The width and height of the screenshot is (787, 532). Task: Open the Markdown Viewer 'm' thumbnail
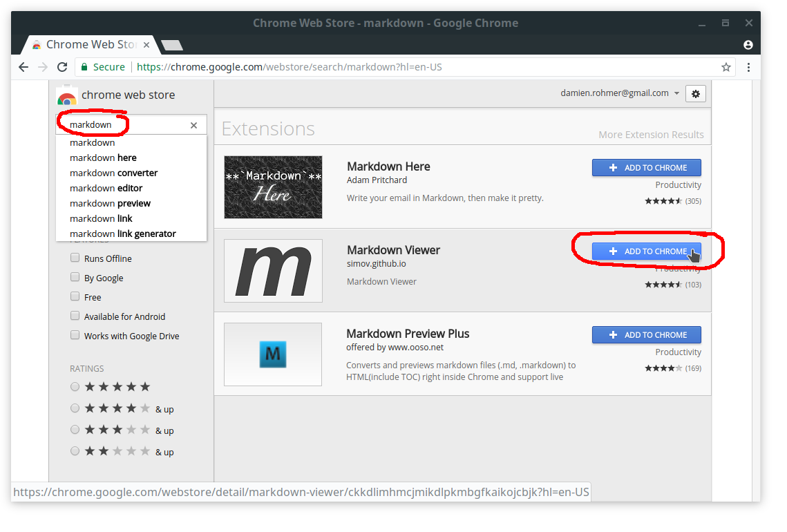tap(273, 271)
